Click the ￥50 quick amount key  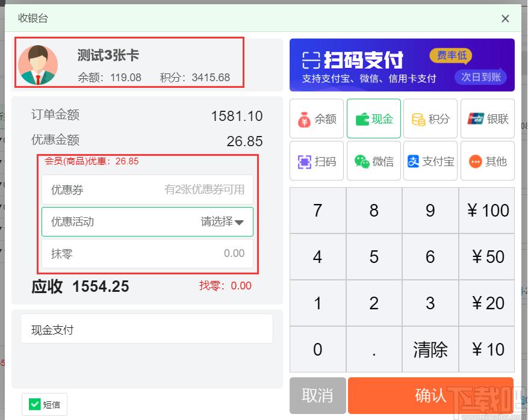point(487,257)
